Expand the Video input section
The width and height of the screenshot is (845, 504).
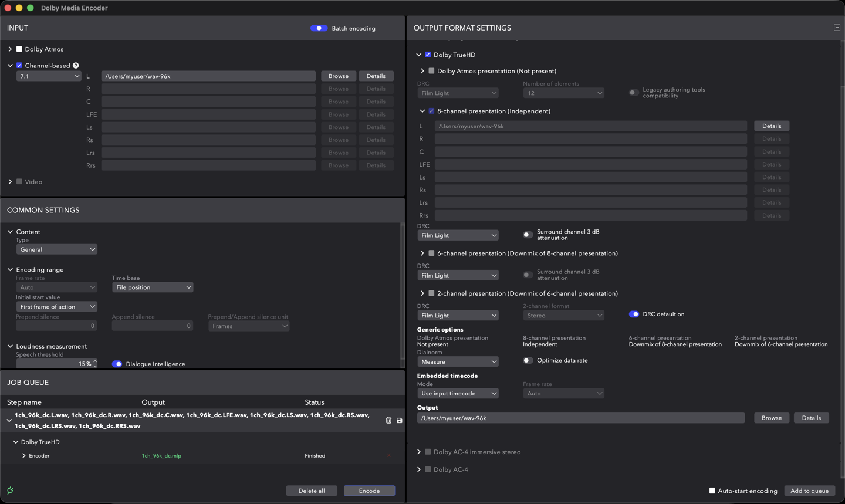(10, 182)
